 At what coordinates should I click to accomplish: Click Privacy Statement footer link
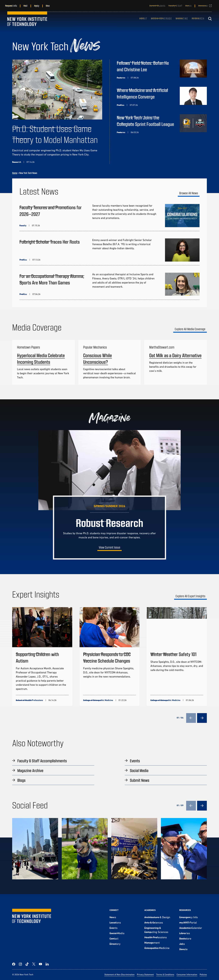145,975
